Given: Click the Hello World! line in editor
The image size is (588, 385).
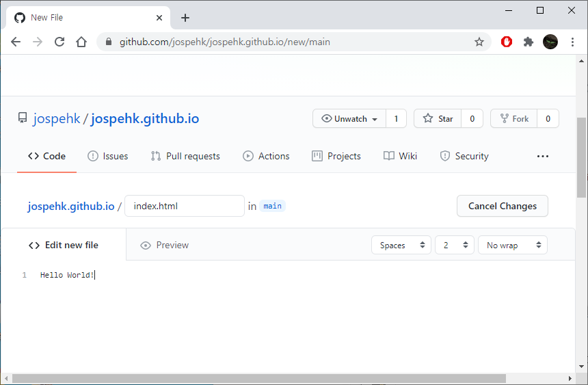Looking at the screenshot, I should click(67, 275).
